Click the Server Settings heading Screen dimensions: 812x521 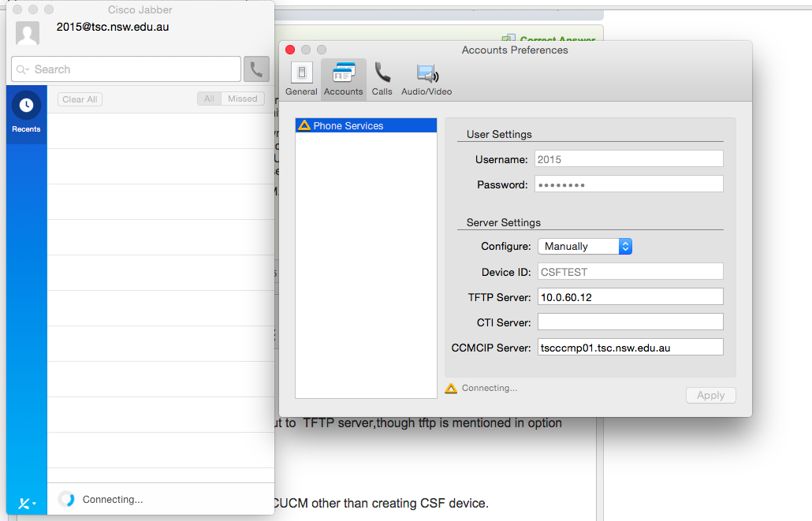pos(503,223)
